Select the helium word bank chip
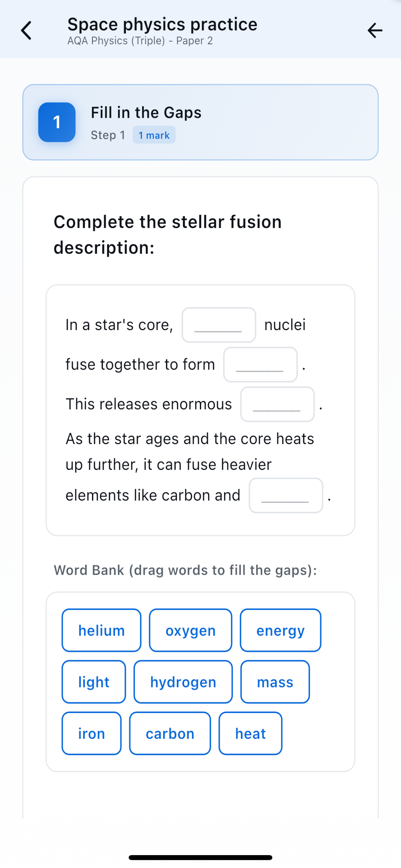 click(101, 630)
